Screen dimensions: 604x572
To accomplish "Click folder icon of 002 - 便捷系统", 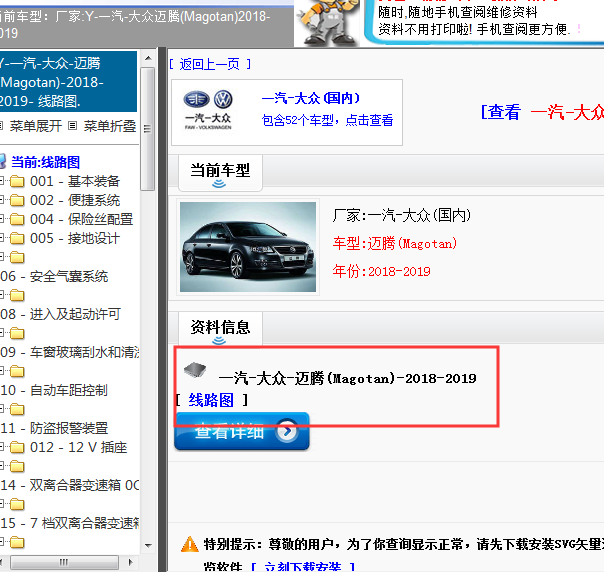I will [x=17, y=200].
